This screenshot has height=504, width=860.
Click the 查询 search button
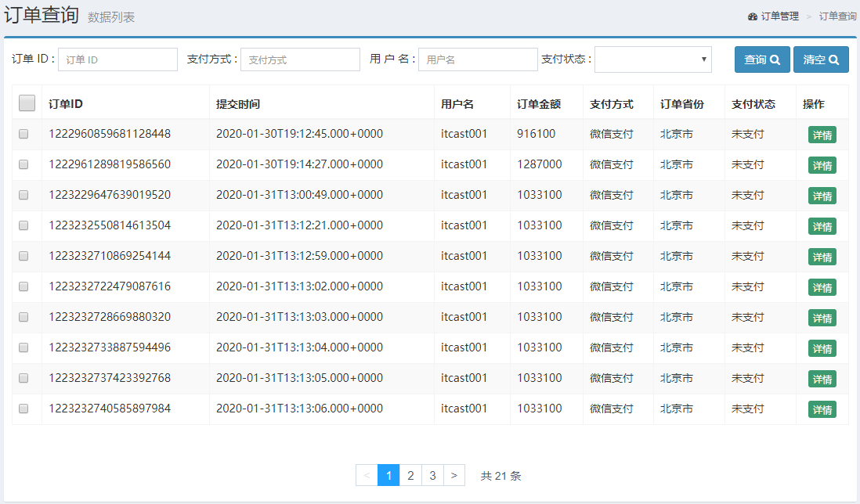pyautogui.click(x=762, y=59)
